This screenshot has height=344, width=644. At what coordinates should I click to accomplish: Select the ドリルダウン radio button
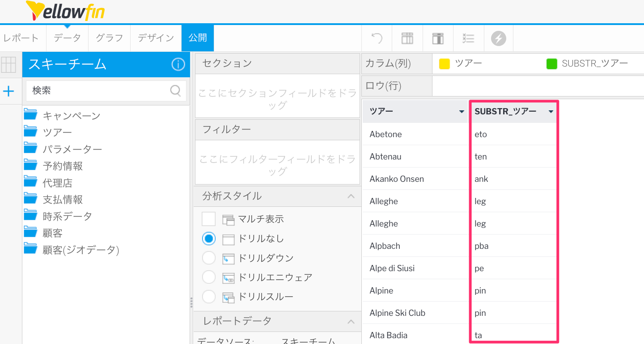pos(209,258)
